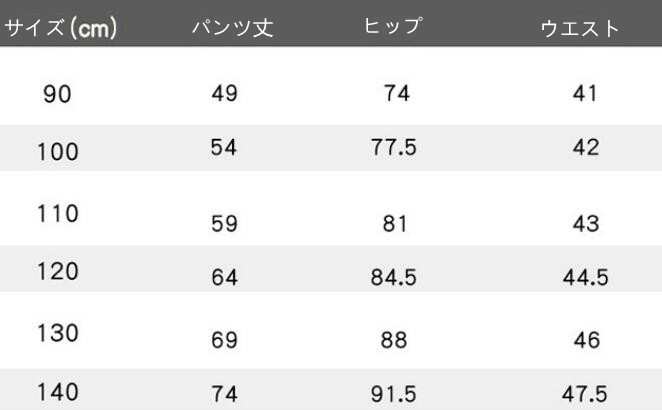Click hip value 84.5

393,278
